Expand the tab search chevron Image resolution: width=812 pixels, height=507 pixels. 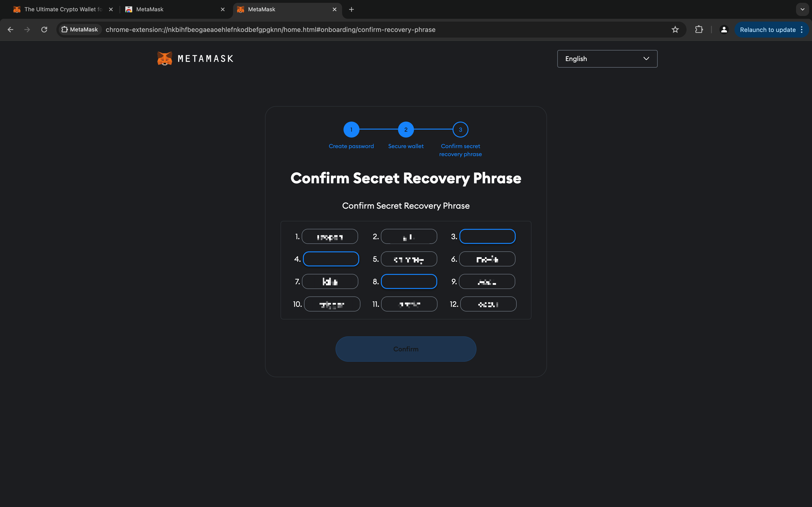802,9
